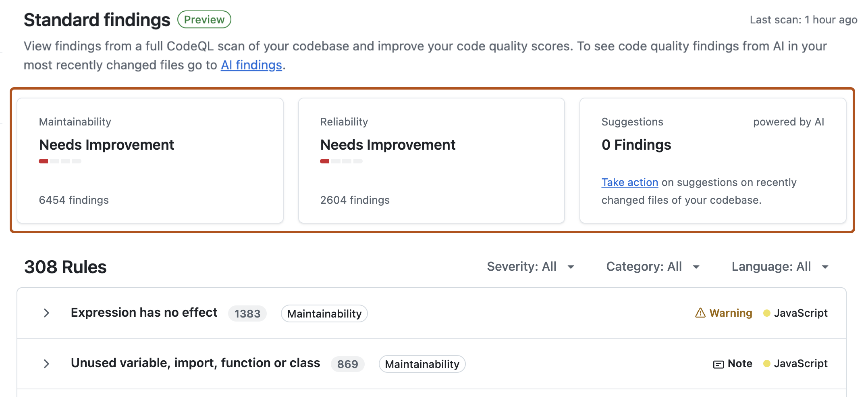Click the Maintainability score progress bar
This screenshot has height=397, width=868.
click(x=60, y=161)
